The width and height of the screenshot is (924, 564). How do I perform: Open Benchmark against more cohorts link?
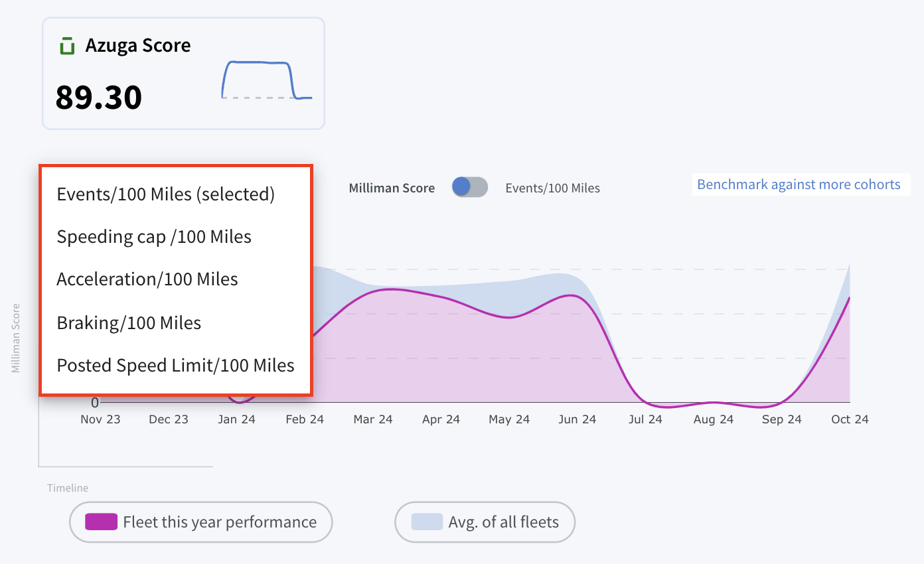pyautogui.click(x=799, y=184)
